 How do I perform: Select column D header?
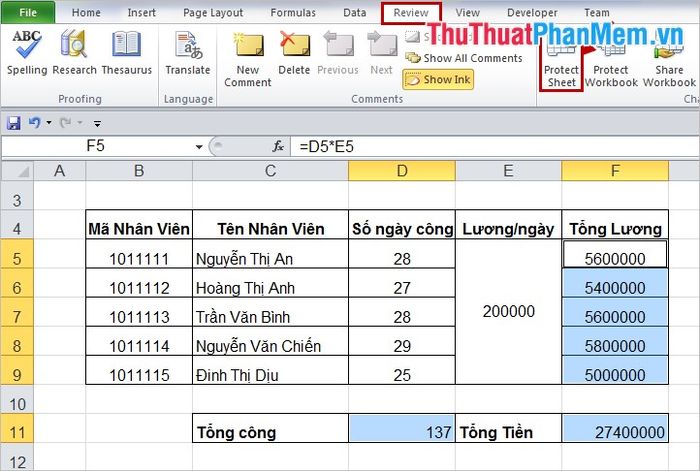pyautogui.click(x=402, y=171)
